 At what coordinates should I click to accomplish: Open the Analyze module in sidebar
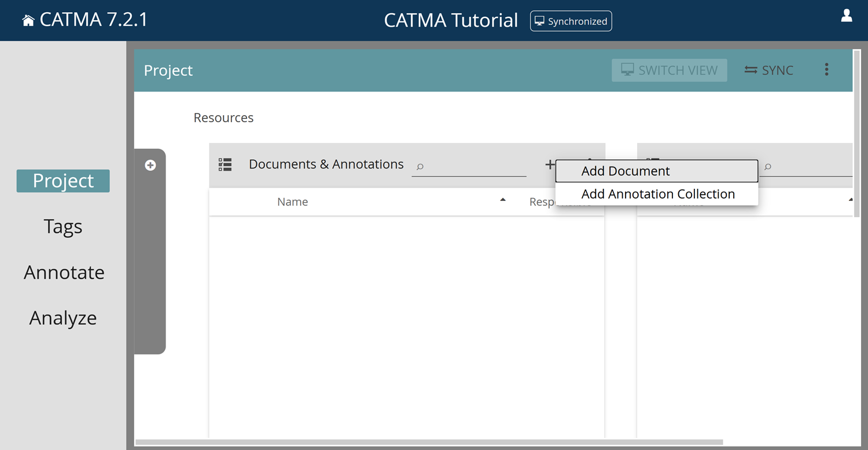point(63,318)
